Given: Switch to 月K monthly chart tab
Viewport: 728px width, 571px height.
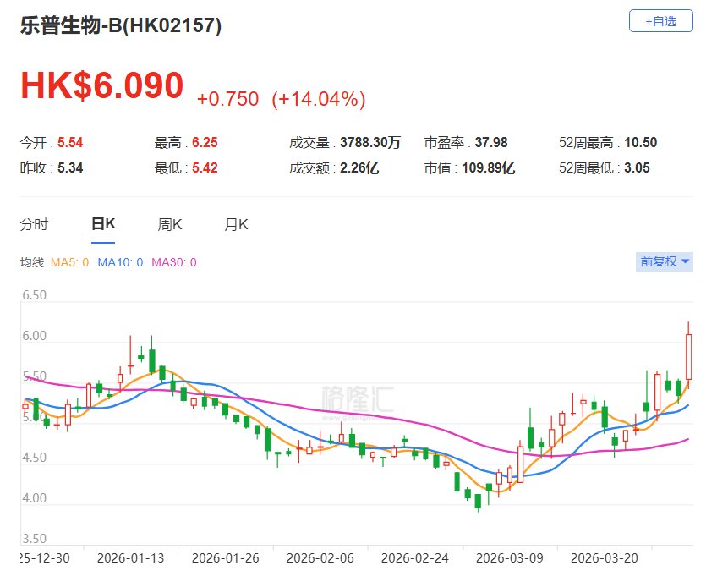Looking at the screenshot, I should 236,224.
